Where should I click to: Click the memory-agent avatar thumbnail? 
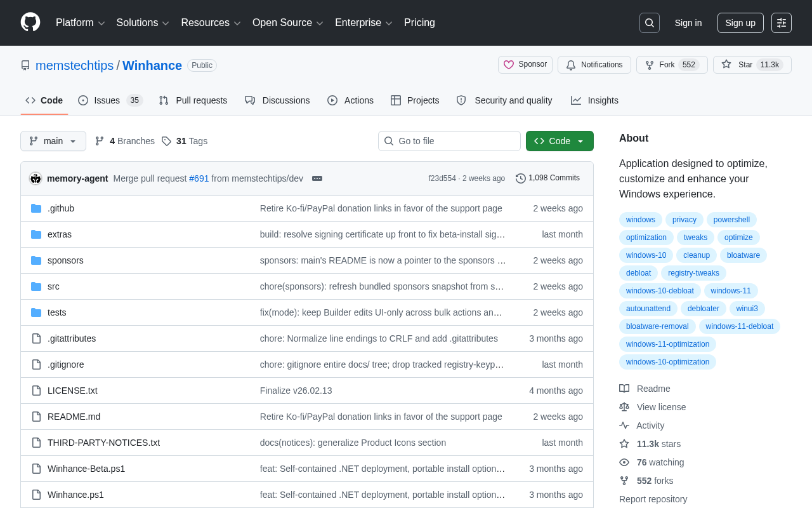click(x=36, y=178)
